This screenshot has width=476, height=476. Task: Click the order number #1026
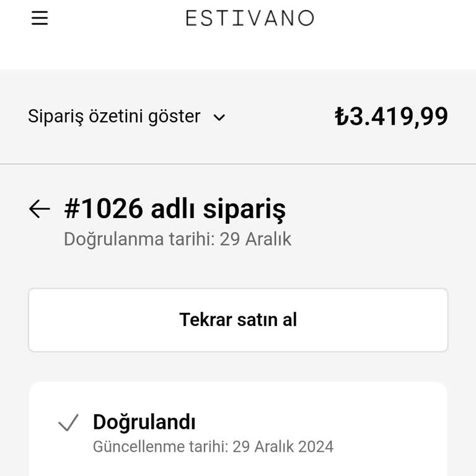coord(104,209)
